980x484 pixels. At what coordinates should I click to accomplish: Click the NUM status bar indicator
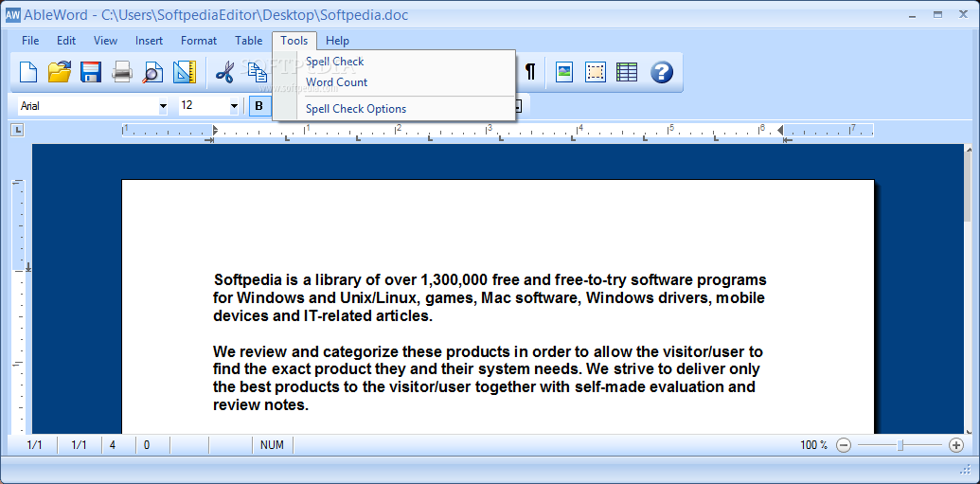(272, 445)
